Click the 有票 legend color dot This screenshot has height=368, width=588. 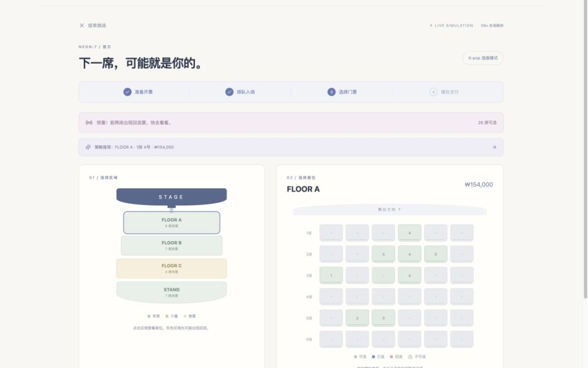149,316
